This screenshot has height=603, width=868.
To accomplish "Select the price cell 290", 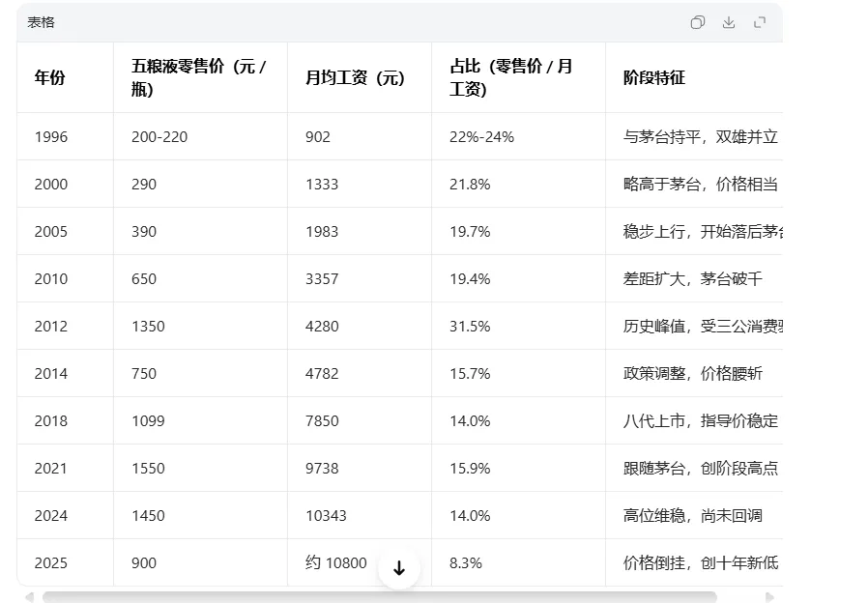I will tap(200, 185).
